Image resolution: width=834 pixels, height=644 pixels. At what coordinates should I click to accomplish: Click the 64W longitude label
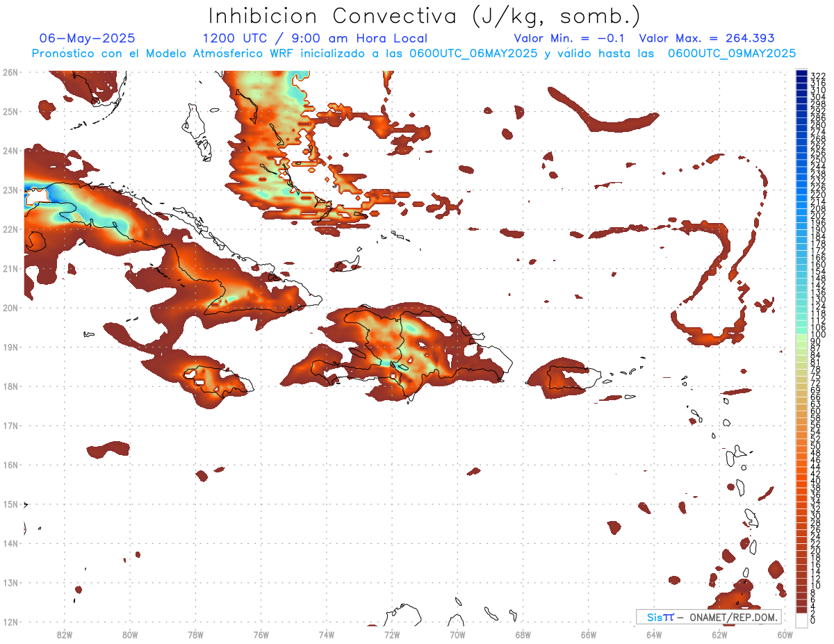tap(654, 634)
